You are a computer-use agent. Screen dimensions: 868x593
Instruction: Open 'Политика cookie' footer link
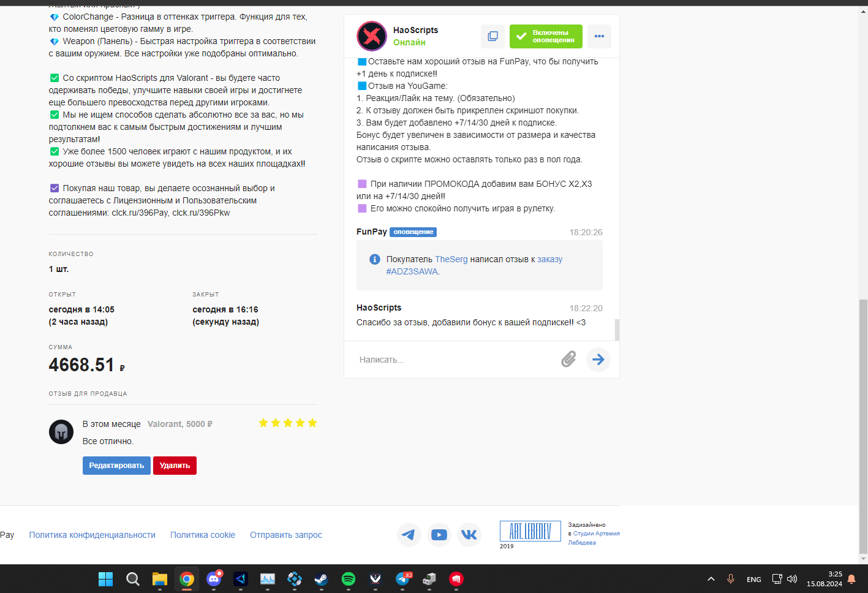pyautogui.click(x=203, y=535)
